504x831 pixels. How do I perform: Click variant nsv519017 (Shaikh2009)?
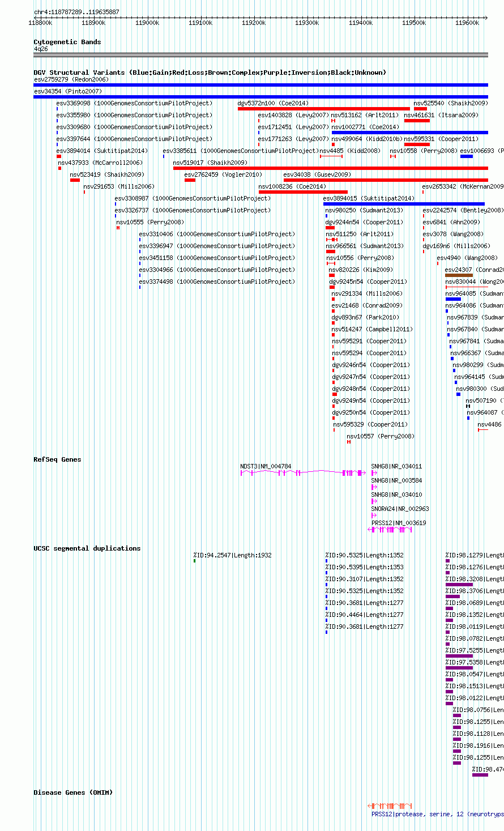[210, 163]
